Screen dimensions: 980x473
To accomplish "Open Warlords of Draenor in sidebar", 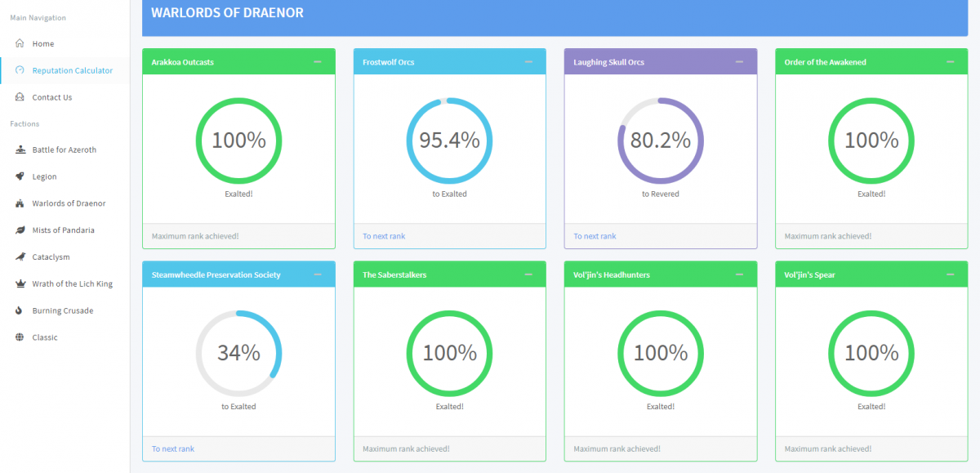I will pos(69,203).
